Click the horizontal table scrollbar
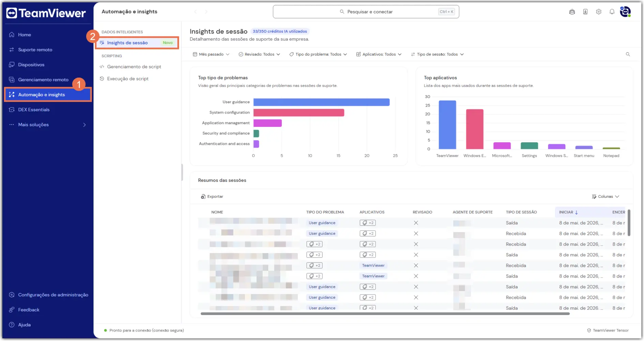644x341 pixels. point(385,314)
